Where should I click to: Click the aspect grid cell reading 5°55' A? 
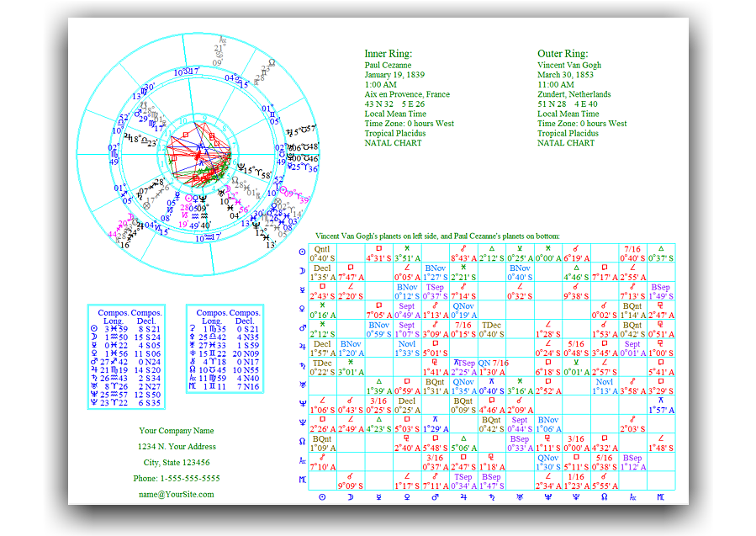coord(605,481)
